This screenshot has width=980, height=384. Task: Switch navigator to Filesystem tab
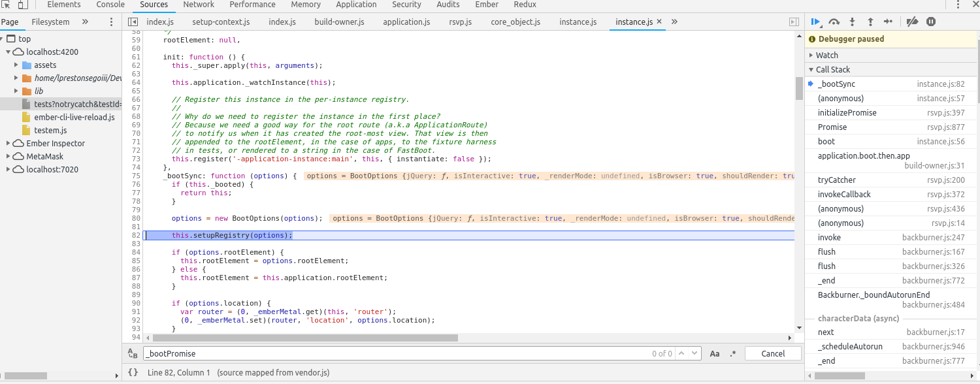pos(50,22)
